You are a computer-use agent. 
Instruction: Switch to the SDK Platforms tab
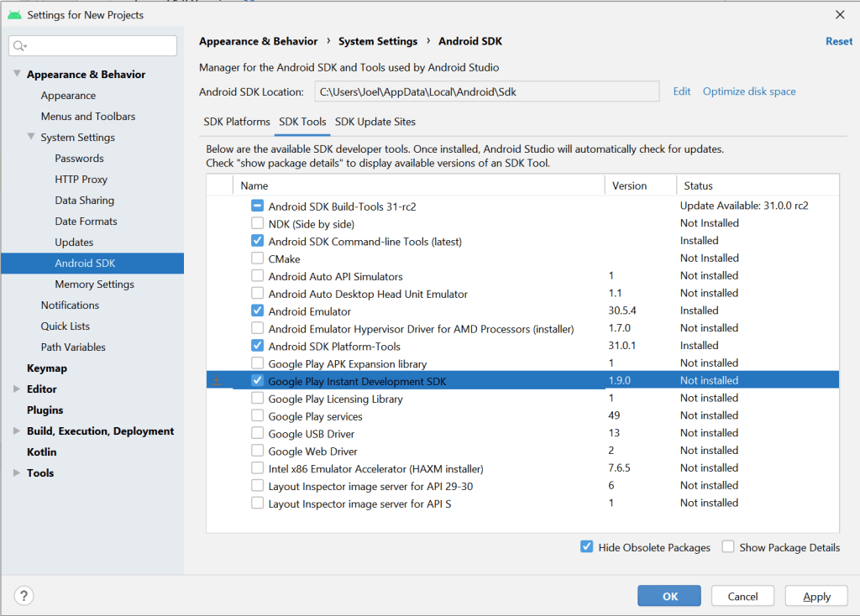(x=237, y=122)
